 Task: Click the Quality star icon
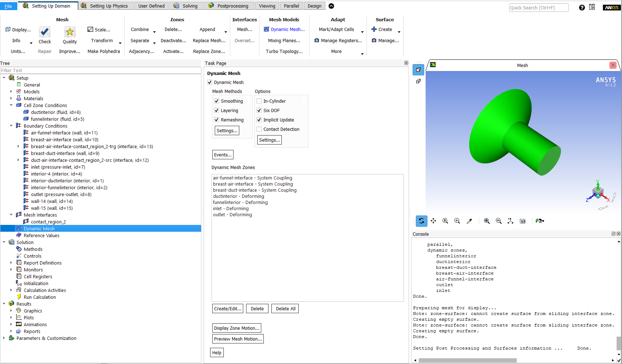(70, 32)
